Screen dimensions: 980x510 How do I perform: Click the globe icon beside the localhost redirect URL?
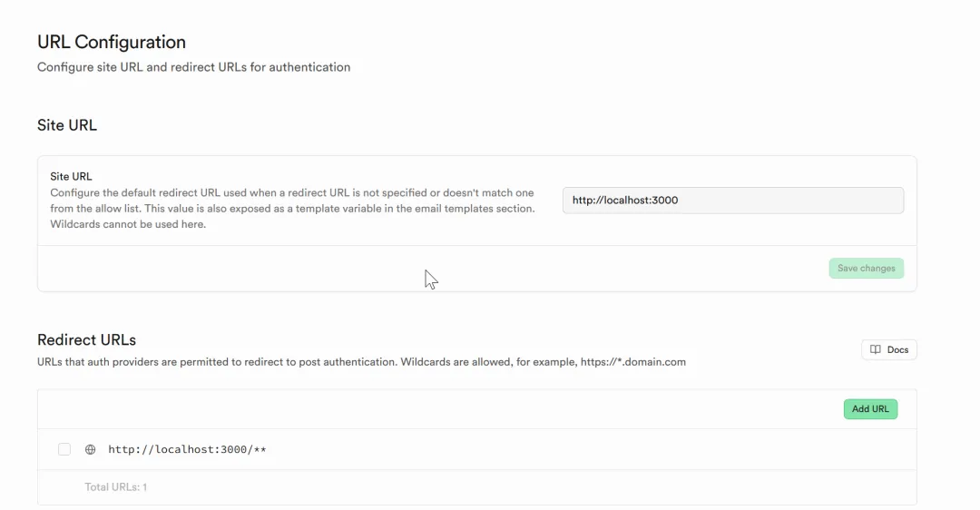pos(90,449)
